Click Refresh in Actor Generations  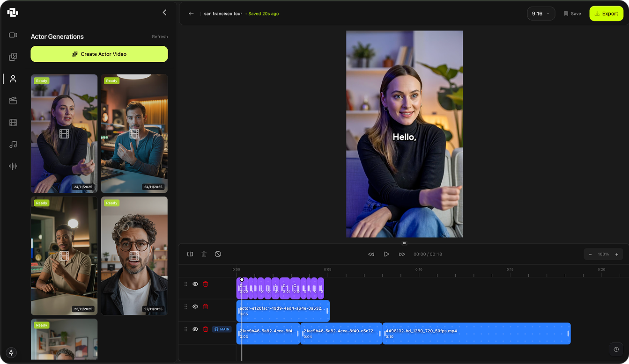pos(160,36)
